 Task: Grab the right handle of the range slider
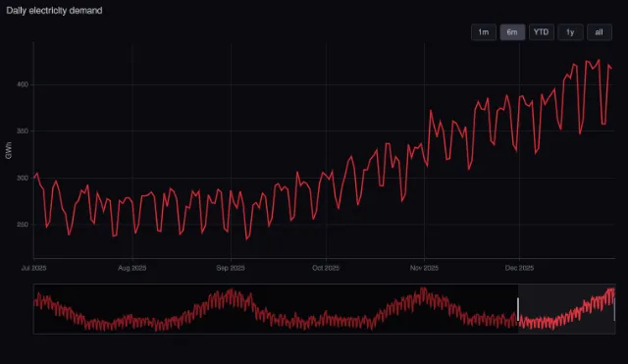pyautogui.click(x=614, y=309)
